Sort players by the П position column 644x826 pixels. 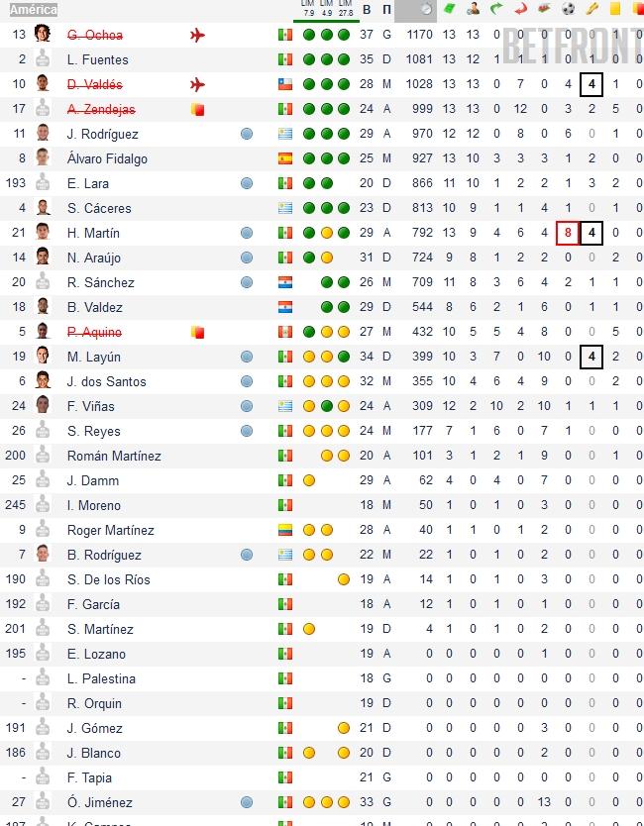(x=386, y=10)
